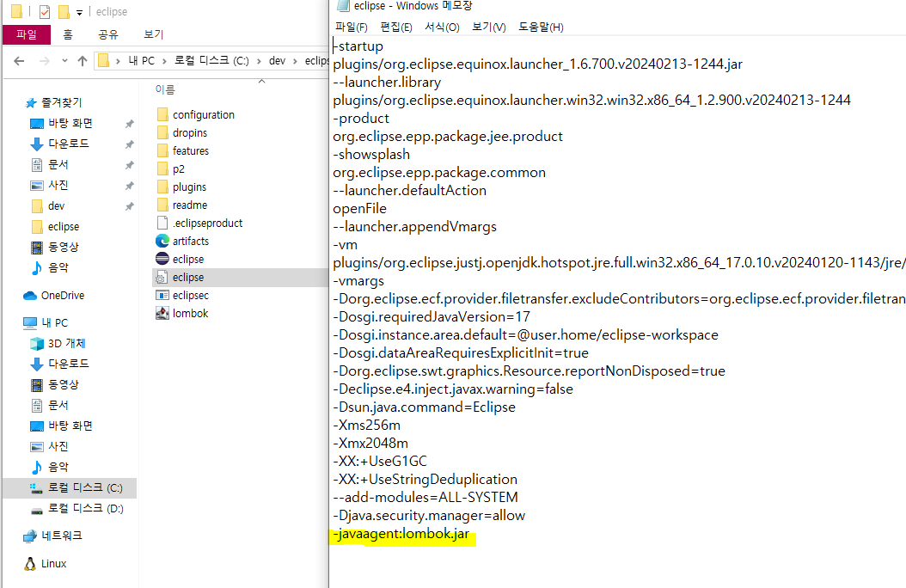Open the 보기 ribbon tab in Explorer
Viewport: 906px width, 588px height.
pyautogui.click(x=154, y=34)
